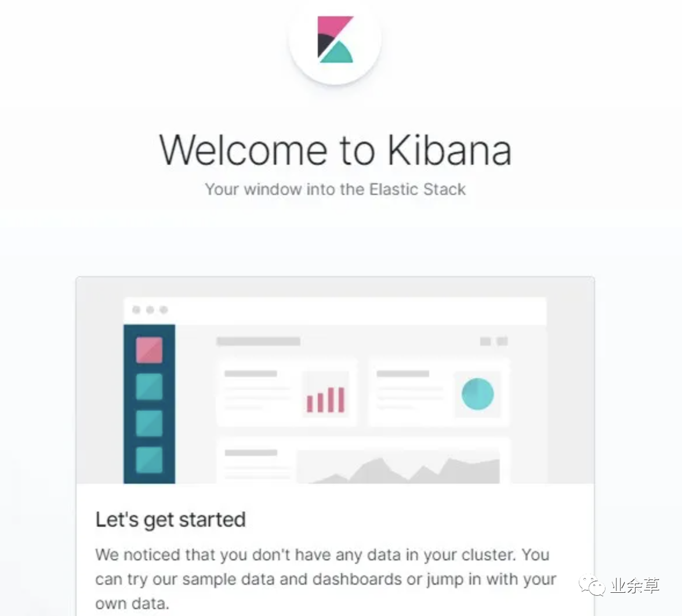
Task: Click the gray area chart graphic
Action: (398, 470)
